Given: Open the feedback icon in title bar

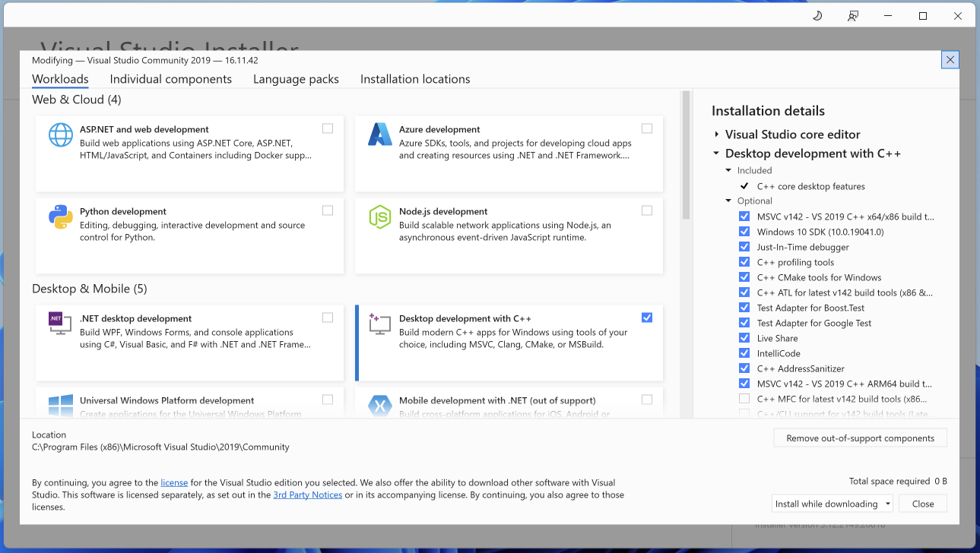Looking at the screenshot, I should [x=853, y=16].
